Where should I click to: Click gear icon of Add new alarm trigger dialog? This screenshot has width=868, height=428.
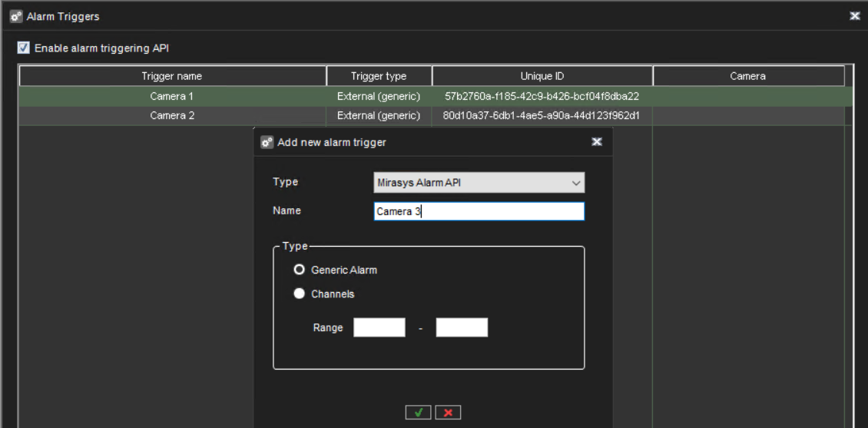[267, 142]
